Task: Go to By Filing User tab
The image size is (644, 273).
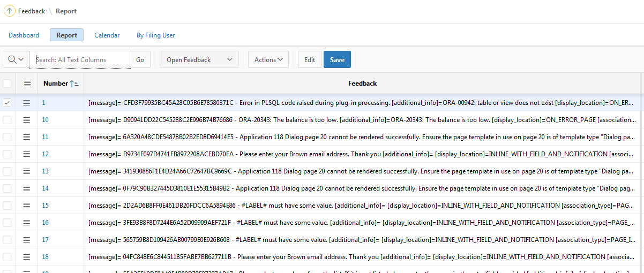Action: [156, 35]
